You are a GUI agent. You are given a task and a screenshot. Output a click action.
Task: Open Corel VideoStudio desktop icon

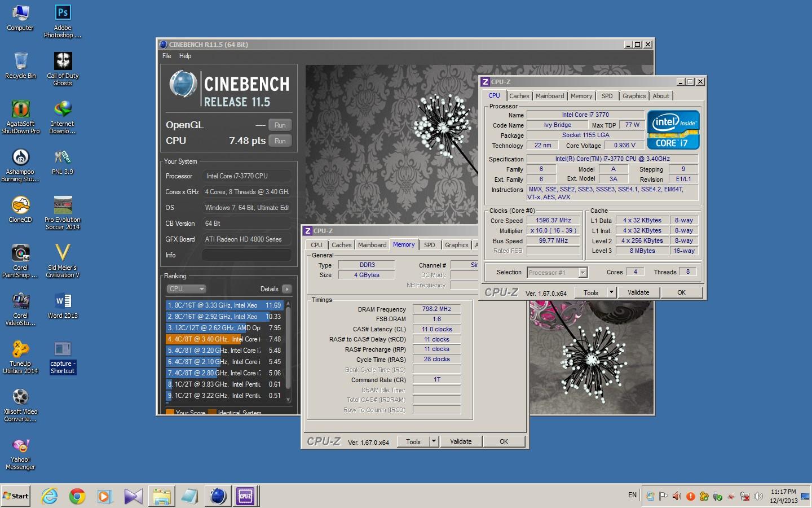click(20, 309)
